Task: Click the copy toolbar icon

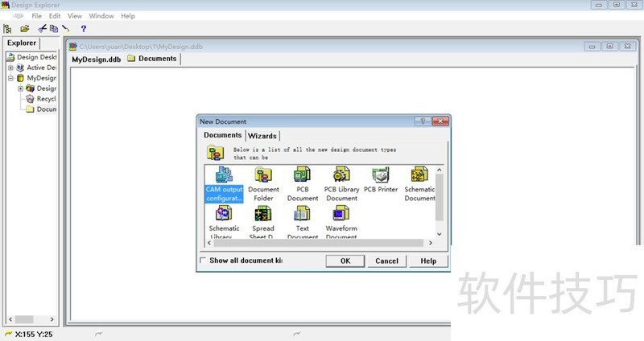Action: click(x=54, y=29)
